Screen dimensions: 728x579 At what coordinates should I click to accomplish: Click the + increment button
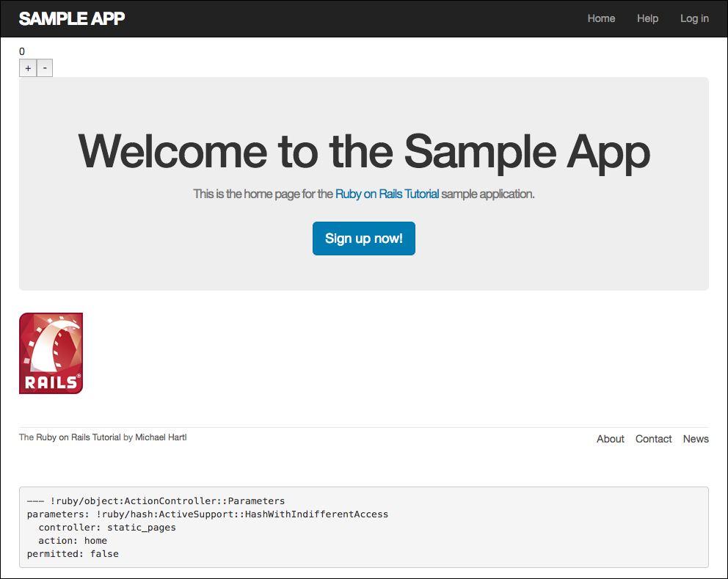click(27, 68)
